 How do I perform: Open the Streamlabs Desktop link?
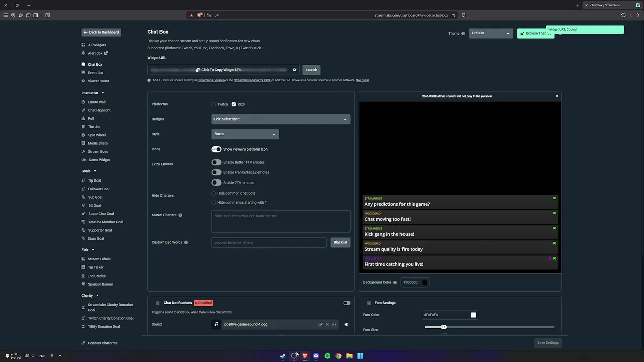[x=211, y=80]
